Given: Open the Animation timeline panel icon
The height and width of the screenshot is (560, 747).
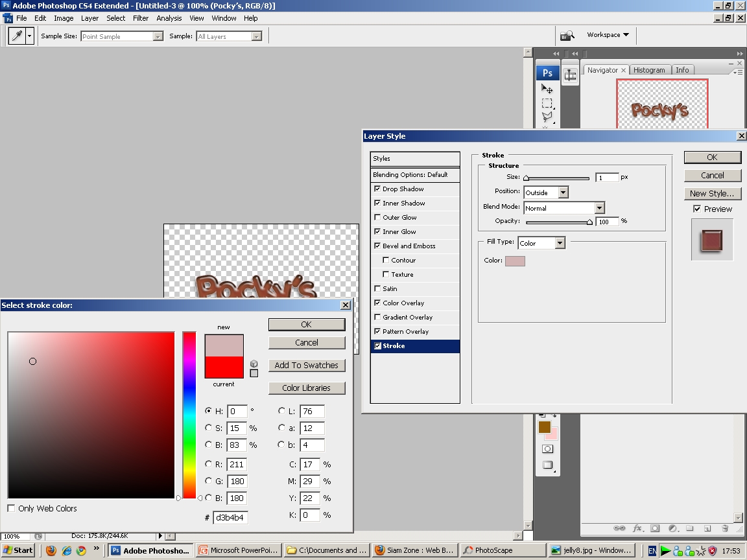Looking at the screenshot, I should point(570,75).
